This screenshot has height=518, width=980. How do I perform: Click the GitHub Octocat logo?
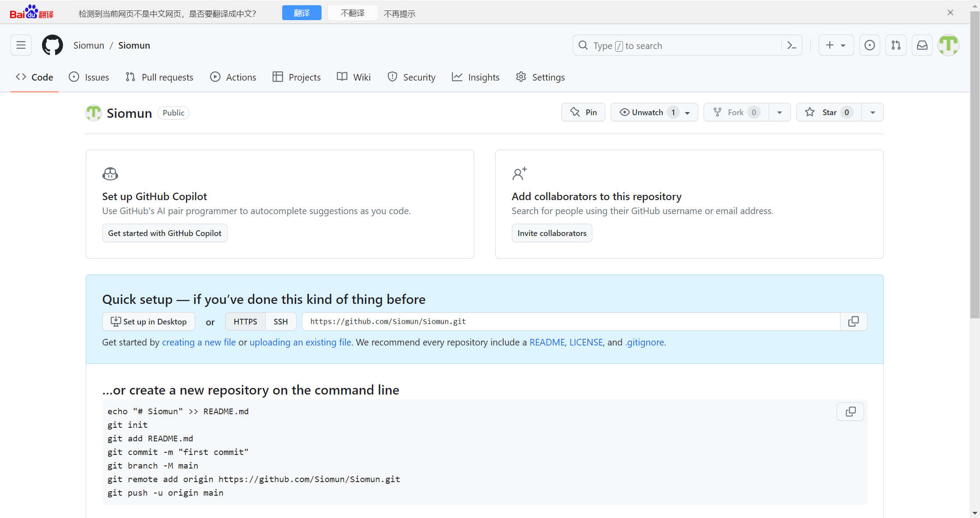click(52, 45)
